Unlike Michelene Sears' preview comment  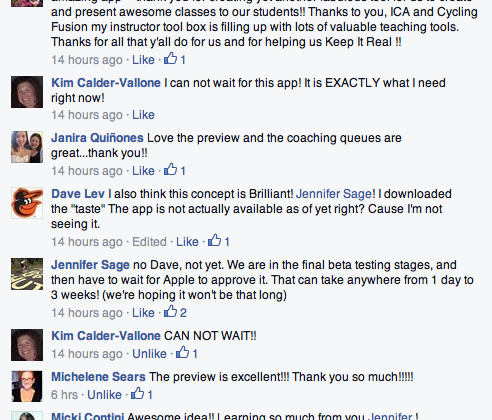(104, 395)
